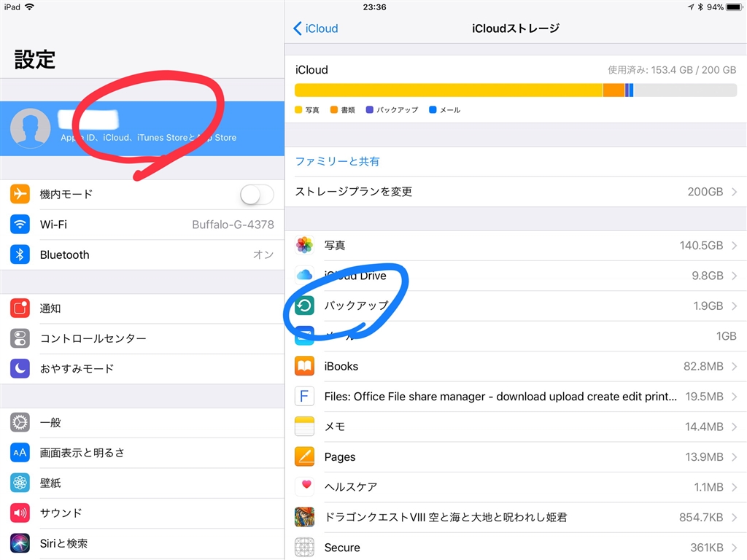Open 画面表示と明るさ settings label
The width and height of the screenshot is (747, 560).
click(x=82, y=452)
